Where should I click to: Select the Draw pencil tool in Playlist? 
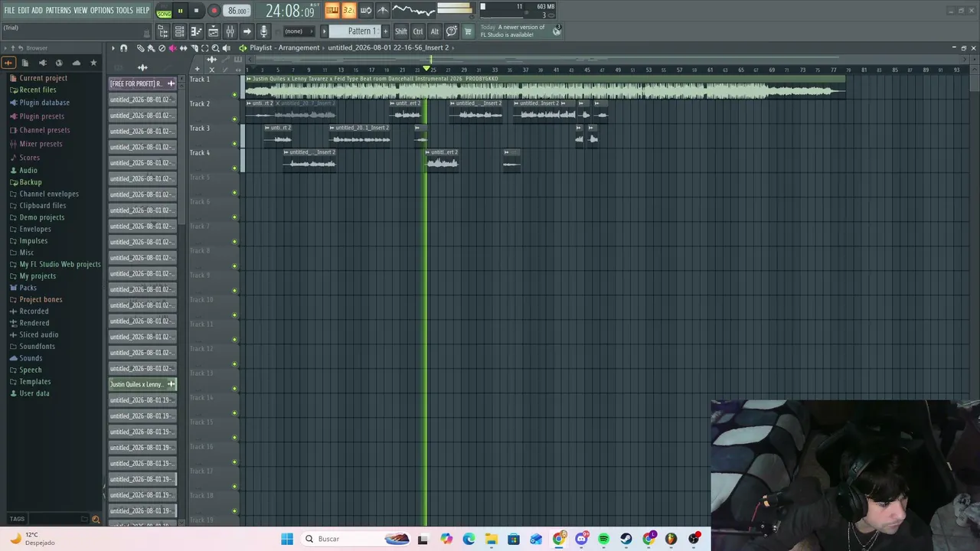140,48
